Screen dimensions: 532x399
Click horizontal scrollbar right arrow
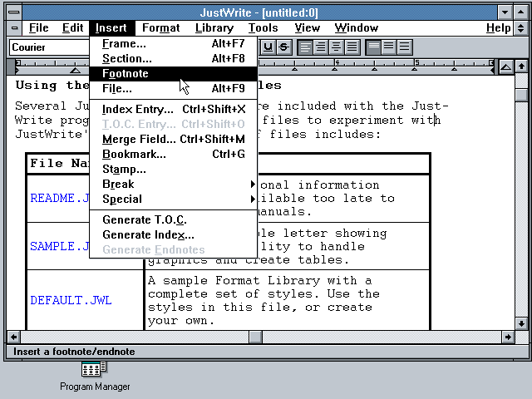pos(508,337)
